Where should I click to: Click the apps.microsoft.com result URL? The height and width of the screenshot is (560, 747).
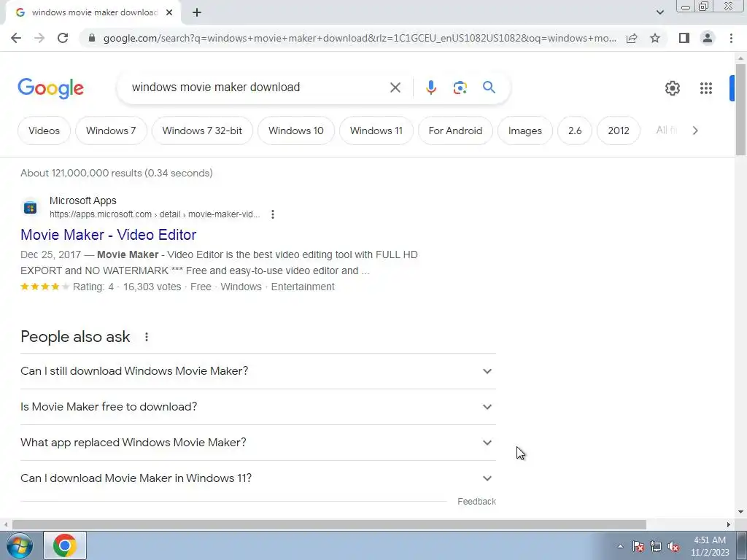(x=155, y=214)
